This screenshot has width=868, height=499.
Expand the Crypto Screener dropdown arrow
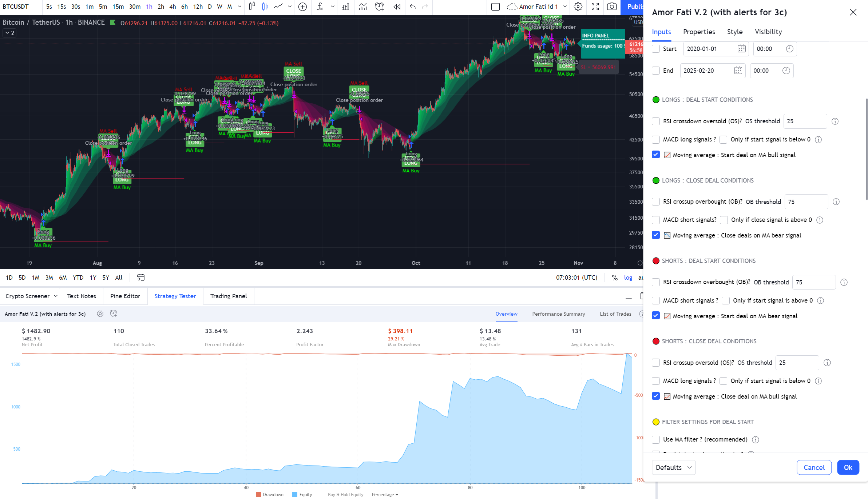click(56, 296)
